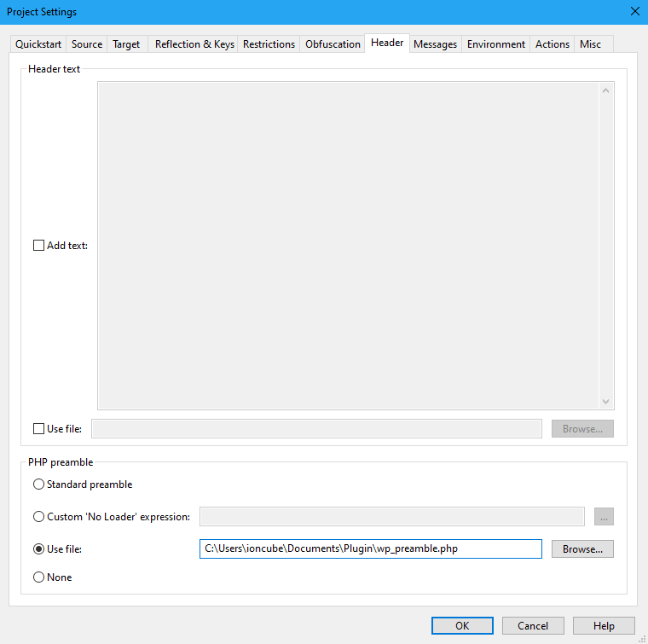
Task: Select the Standard preamble option
Action: coord(38,484)
